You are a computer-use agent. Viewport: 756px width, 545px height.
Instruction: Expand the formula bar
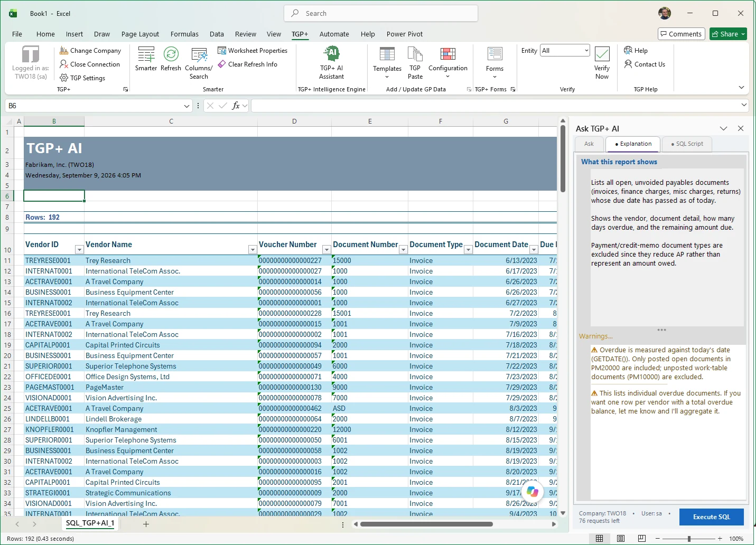pos(744,105)
